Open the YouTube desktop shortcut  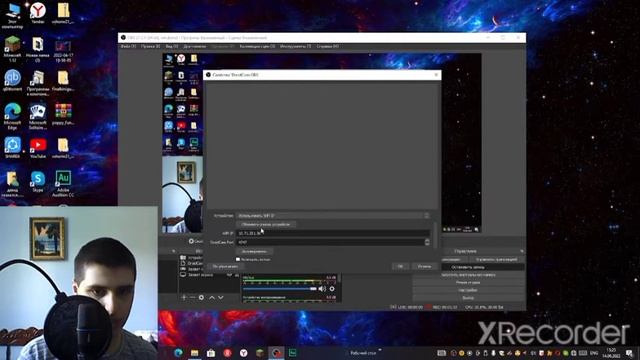[x=38, y=148]
